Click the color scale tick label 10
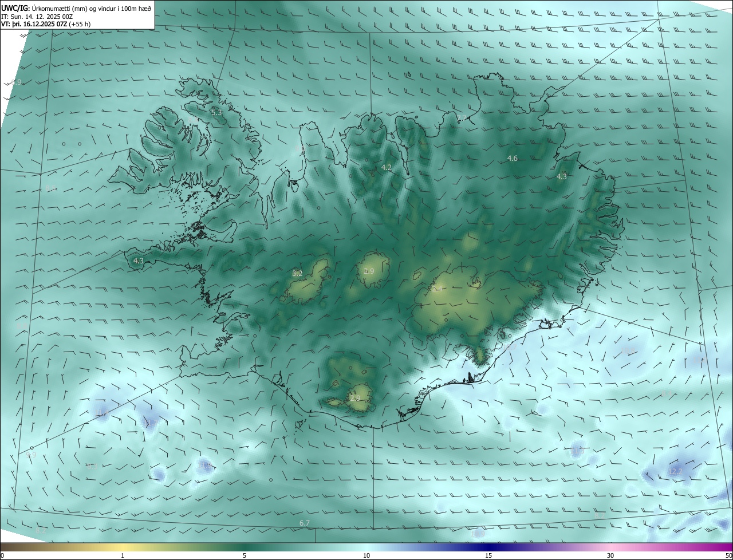The height and width of the screenshot is (560, 733). pos(366,555)
